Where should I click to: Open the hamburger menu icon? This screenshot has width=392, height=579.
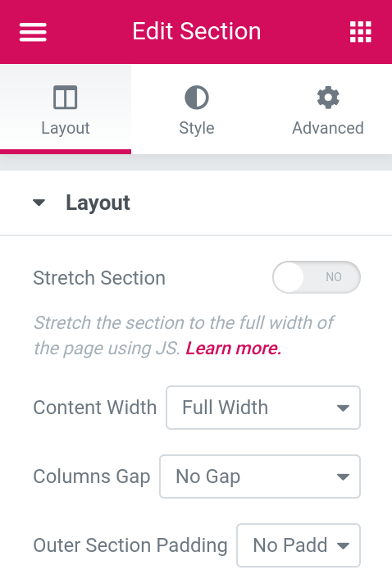34,32
